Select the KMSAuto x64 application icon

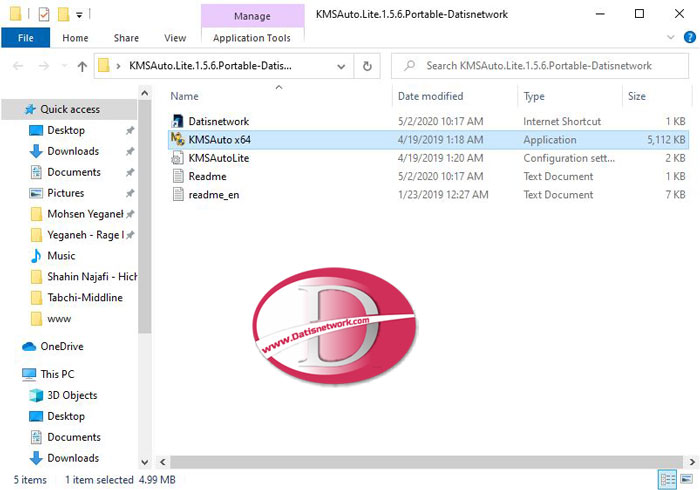pyautogui.click(x=178, y=140)
